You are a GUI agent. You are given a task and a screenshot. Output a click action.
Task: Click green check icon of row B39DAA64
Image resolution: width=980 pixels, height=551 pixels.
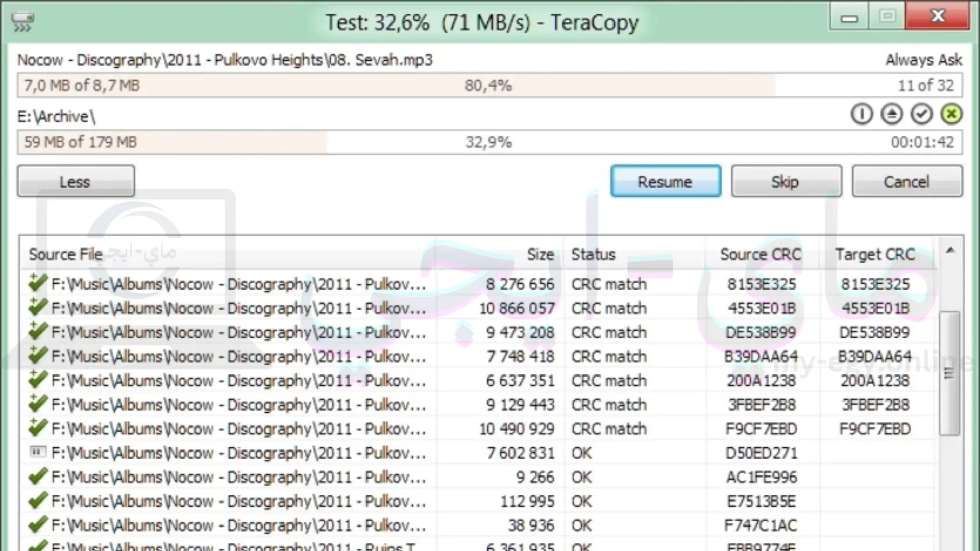point(38,356)
